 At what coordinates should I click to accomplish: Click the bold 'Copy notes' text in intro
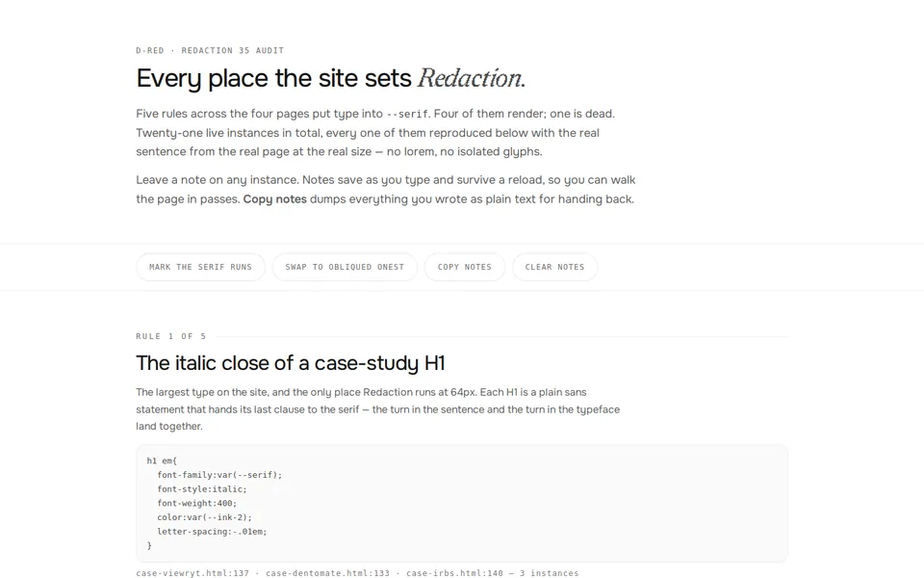[274, 199]
